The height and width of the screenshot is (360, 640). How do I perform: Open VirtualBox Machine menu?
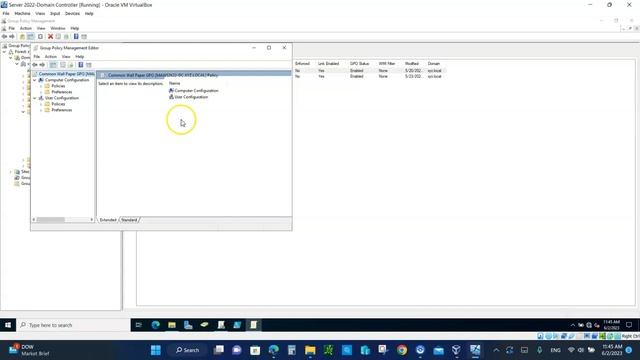22,13
